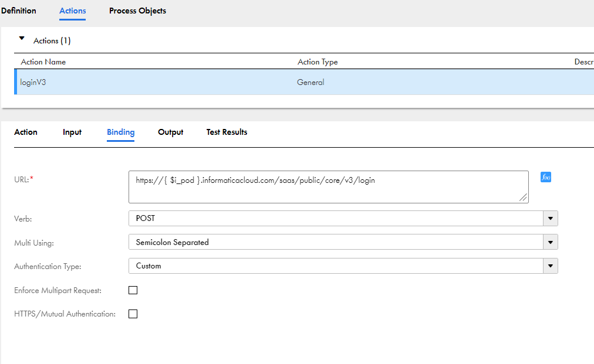Select the top Actions tab
Viewport: 594px width, 364px height.
pos(72,11)
